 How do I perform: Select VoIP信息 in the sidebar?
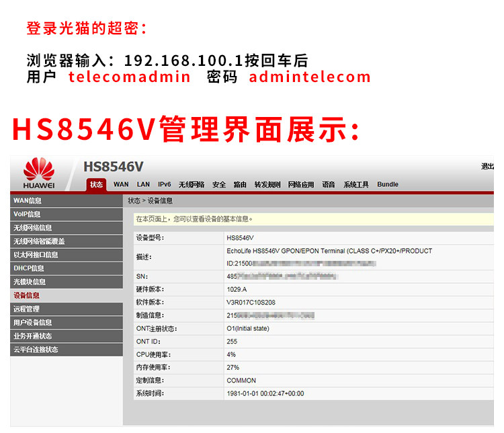point(67,214)
